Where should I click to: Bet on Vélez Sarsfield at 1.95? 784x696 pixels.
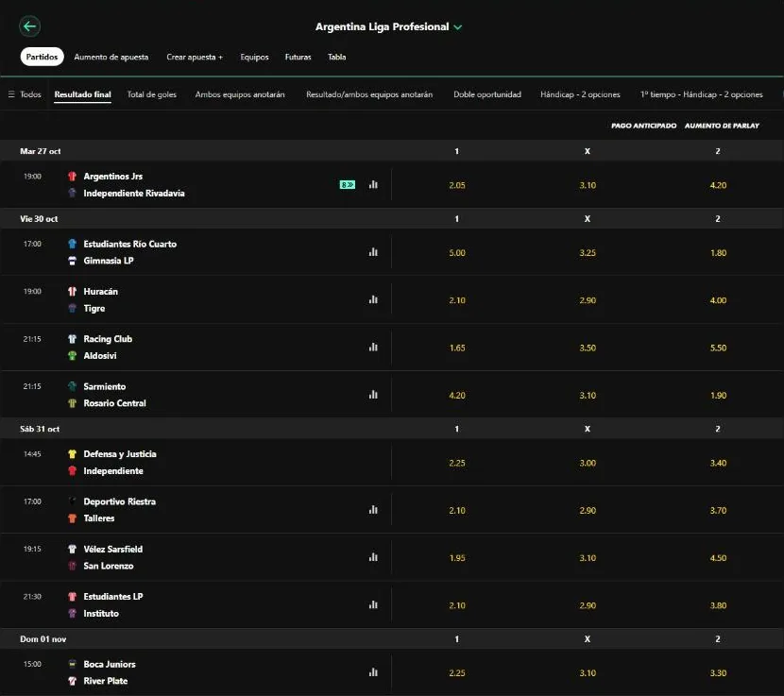[x=456, y=558]
